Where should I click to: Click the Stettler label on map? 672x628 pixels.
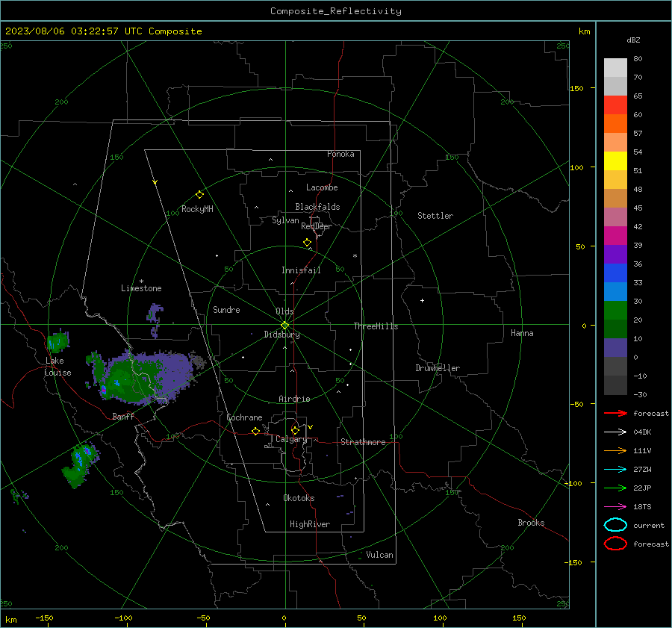click(x=435, y=216)
